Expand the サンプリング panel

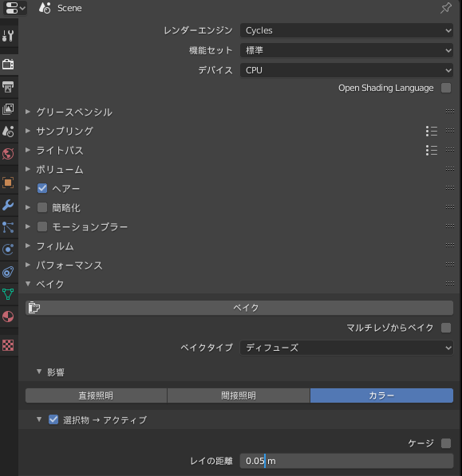tap(28, 131)
